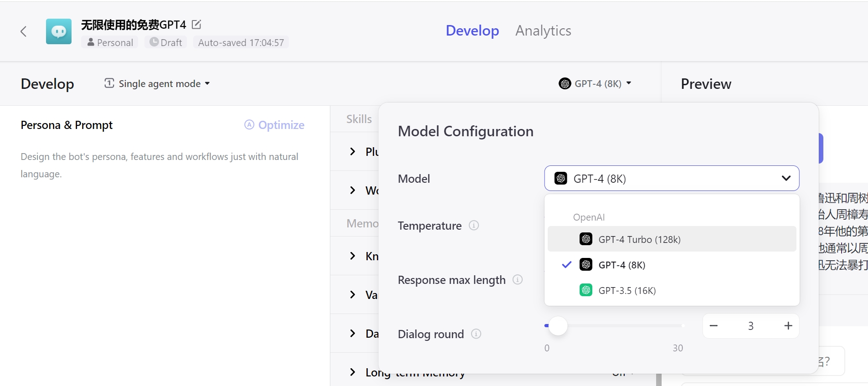Screen dimensions: 868x386
Task: Click the Personal workspace tag
Action: pos(110,42)
